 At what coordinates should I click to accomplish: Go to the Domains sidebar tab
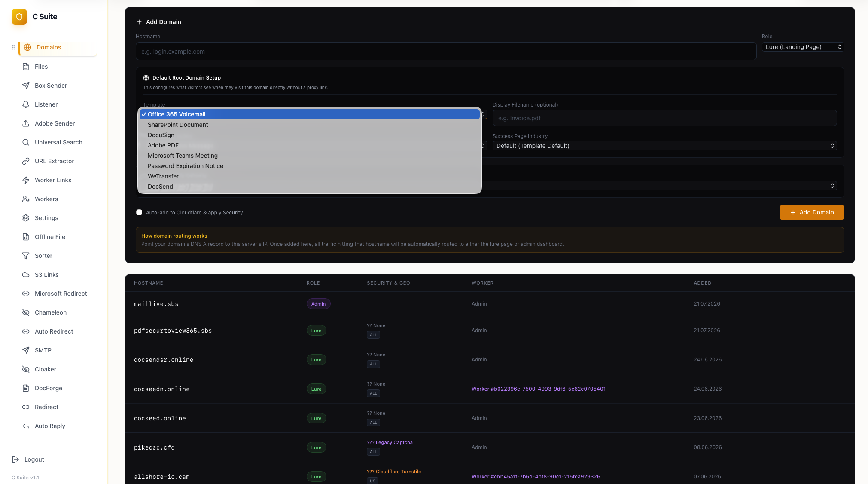58,47
